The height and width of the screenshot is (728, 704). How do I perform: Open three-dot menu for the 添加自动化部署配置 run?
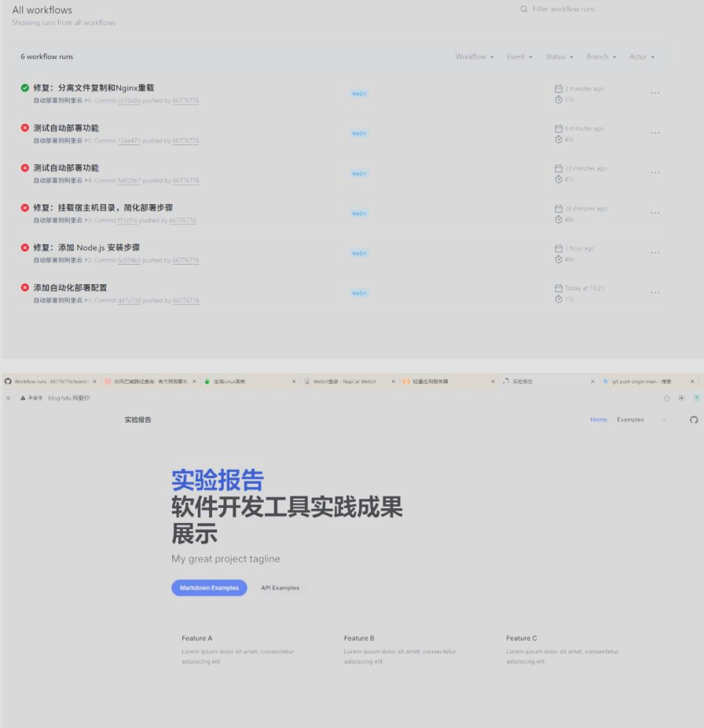655,293
